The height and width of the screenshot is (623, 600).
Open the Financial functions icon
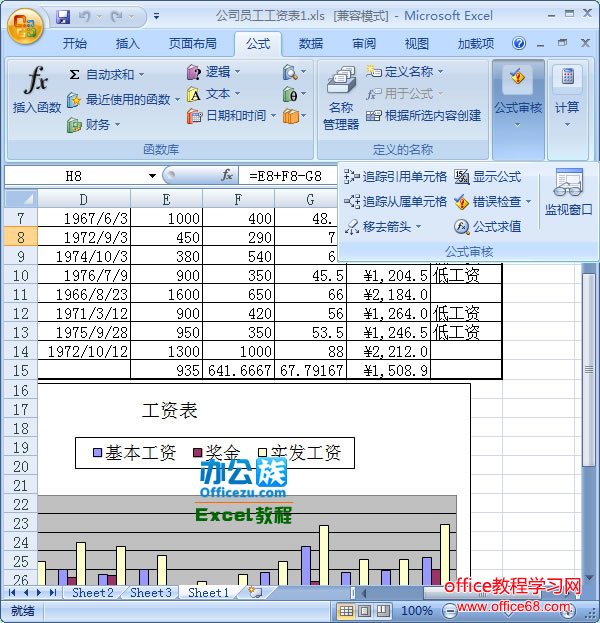pos(74,125)
